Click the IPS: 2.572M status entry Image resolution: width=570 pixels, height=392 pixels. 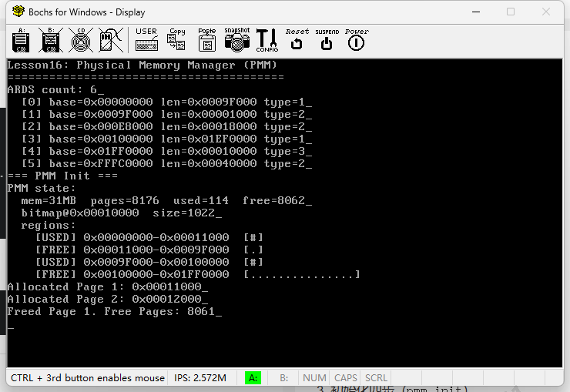200,378
